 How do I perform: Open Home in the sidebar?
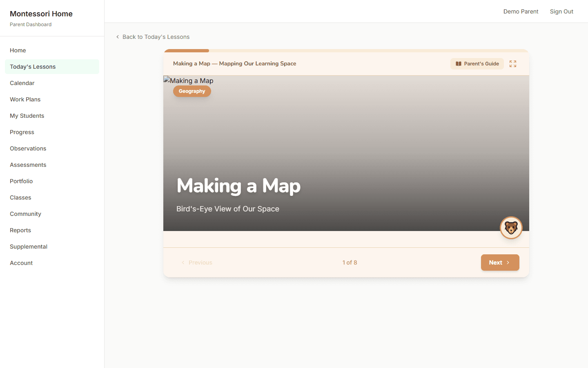click(18, 50)
